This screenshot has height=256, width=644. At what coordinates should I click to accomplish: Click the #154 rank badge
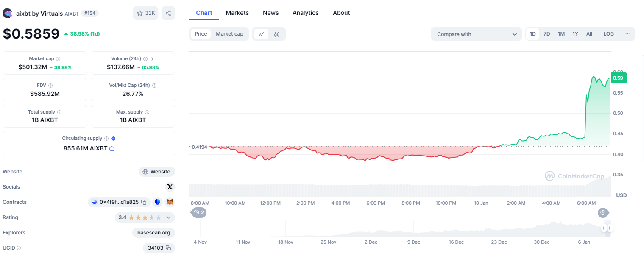click(x=89, y=13)
